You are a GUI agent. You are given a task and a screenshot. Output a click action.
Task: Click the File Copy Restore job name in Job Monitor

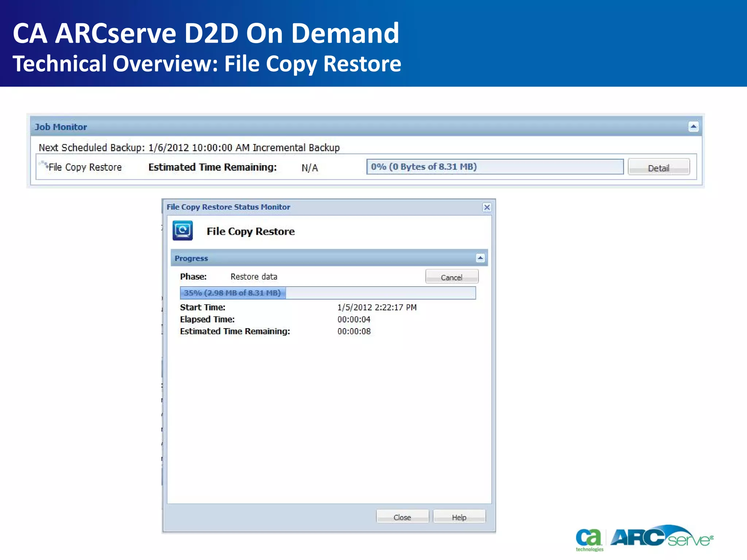point(85,167)
